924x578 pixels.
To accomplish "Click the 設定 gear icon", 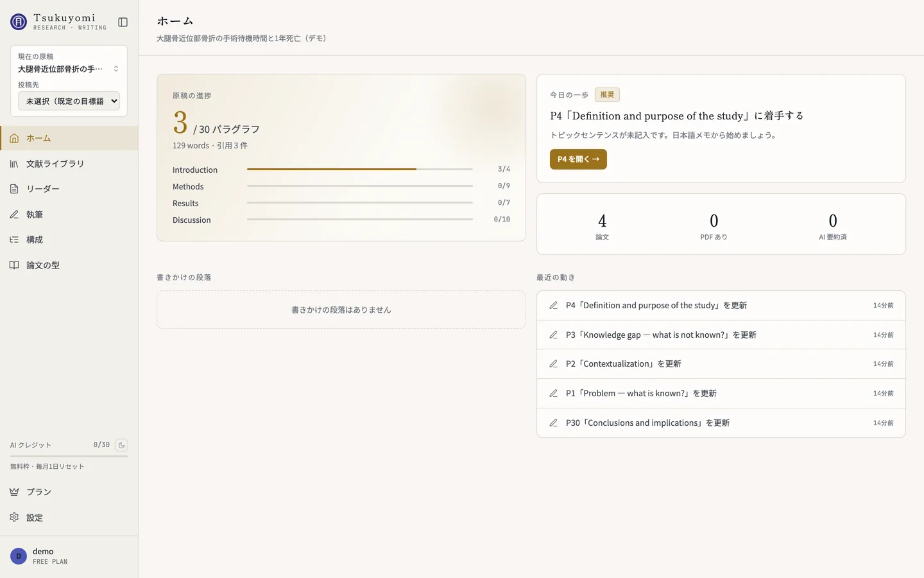I will tap(14, 517).
